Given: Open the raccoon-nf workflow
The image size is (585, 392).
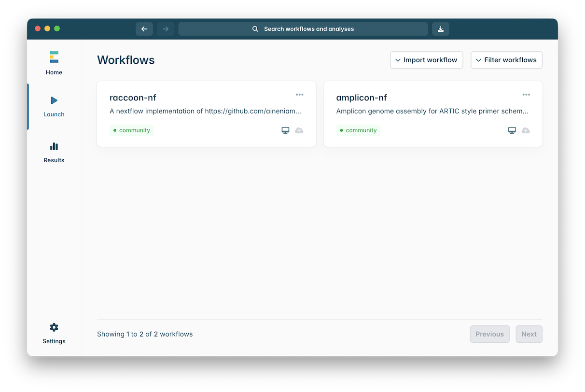Looking at the screenshot, I should pyautogui.click(x=133, y=98).
